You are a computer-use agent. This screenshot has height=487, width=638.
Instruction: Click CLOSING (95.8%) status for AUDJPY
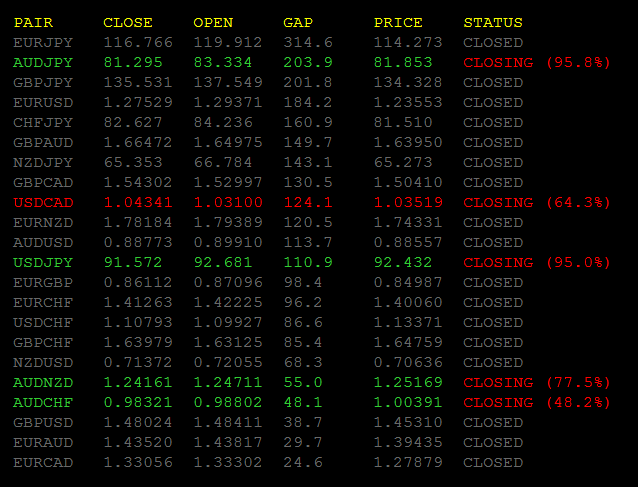[537, 62]
